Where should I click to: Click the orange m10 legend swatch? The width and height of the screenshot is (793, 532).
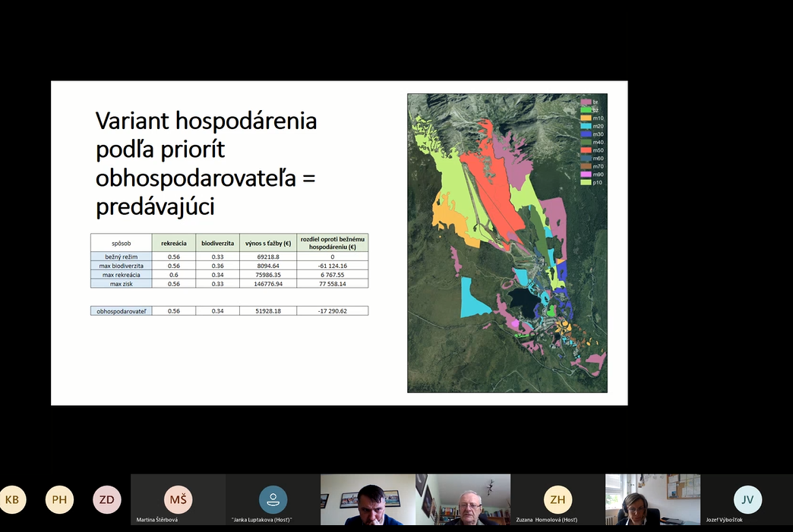point(586,118)
